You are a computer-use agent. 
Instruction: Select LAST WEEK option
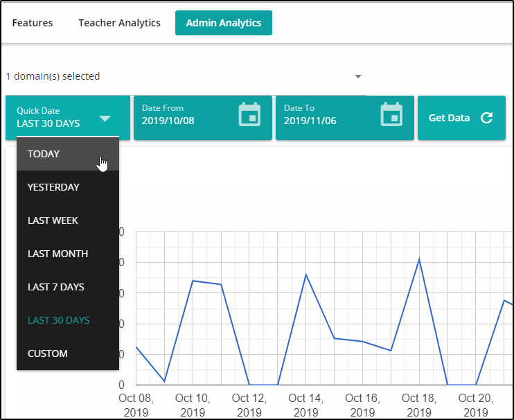point(68,220)
